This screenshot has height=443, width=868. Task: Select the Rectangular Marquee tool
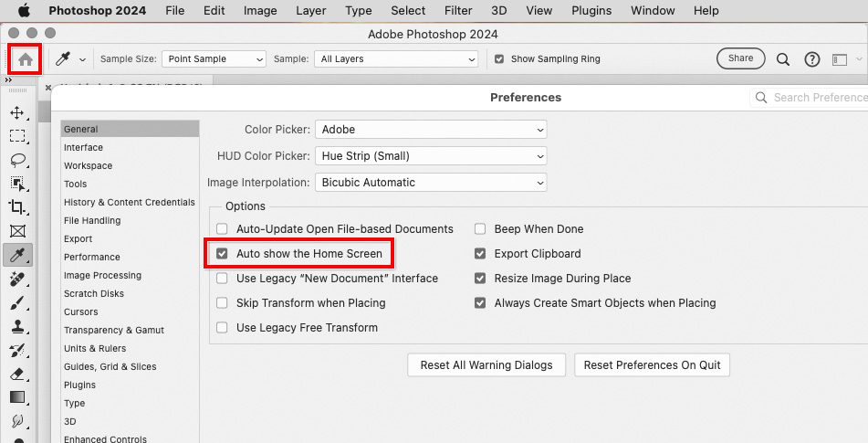17,136
